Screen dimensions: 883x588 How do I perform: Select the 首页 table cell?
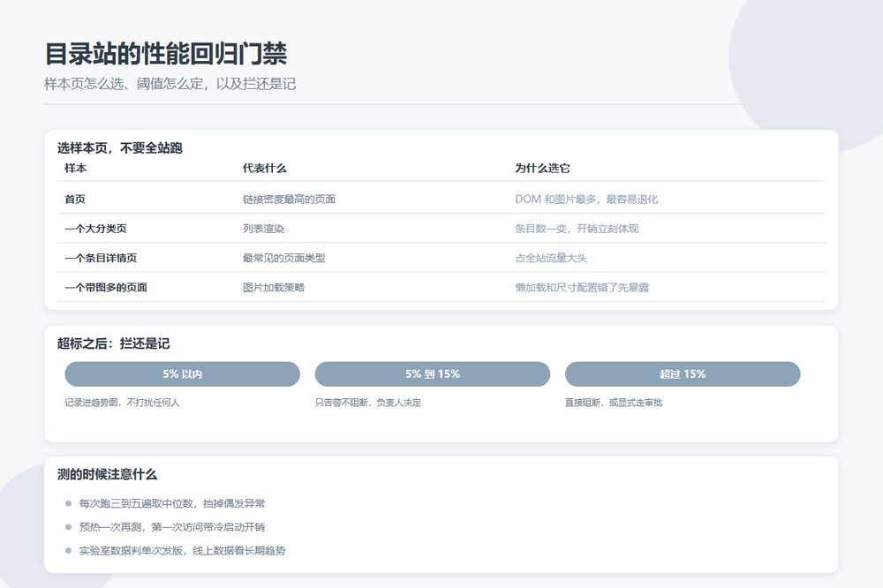tap(75, 199)
